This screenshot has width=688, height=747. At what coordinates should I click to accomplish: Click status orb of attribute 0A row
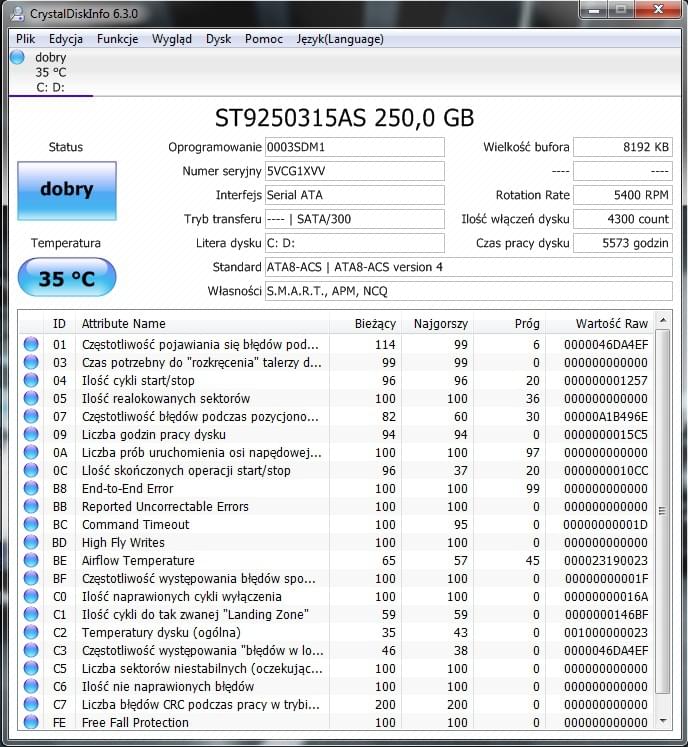(31, 452)
